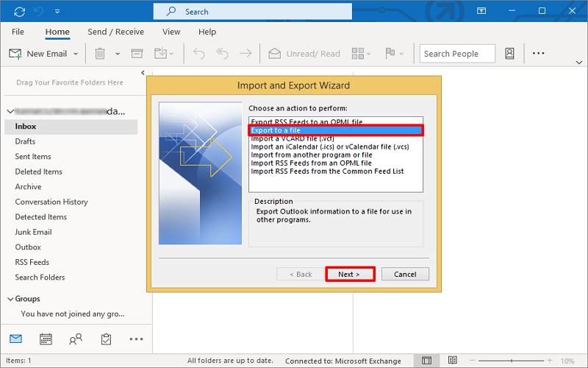Expand the Delete dropdown arrow

pos(118,54)
